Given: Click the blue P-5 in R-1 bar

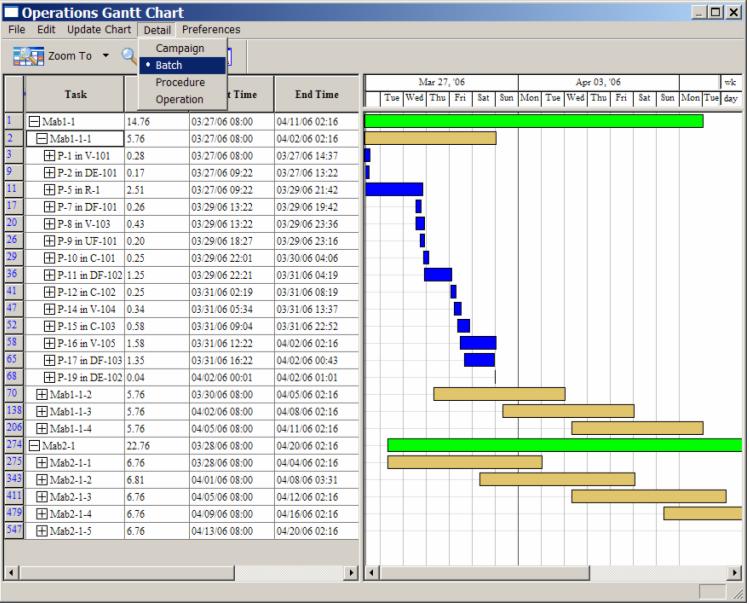Looking at the screenshot, I should [394, 189].
